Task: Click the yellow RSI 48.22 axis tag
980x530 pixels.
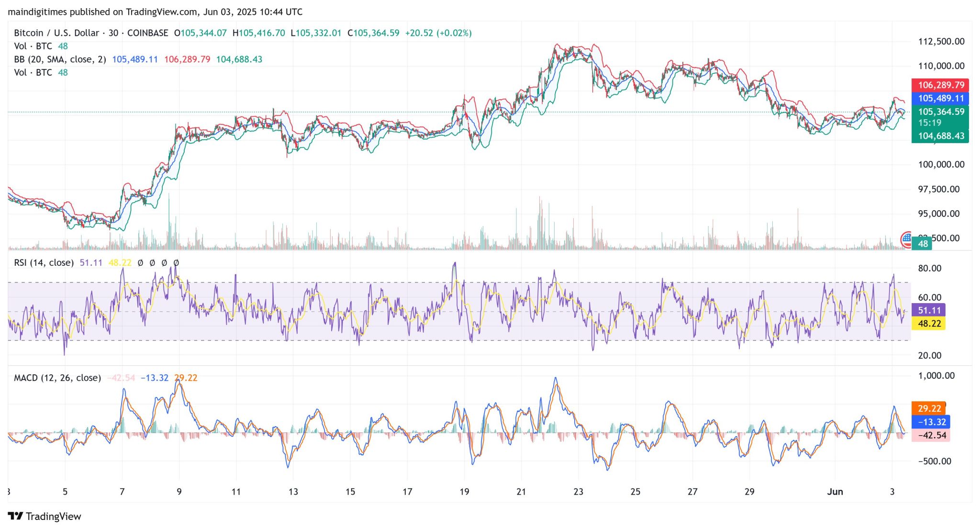Action: 929,324
